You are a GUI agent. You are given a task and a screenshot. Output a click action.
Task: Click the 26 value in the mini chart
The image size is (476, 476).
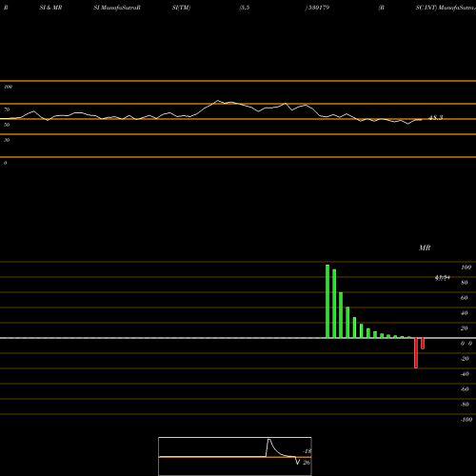[x=307, y=463]
